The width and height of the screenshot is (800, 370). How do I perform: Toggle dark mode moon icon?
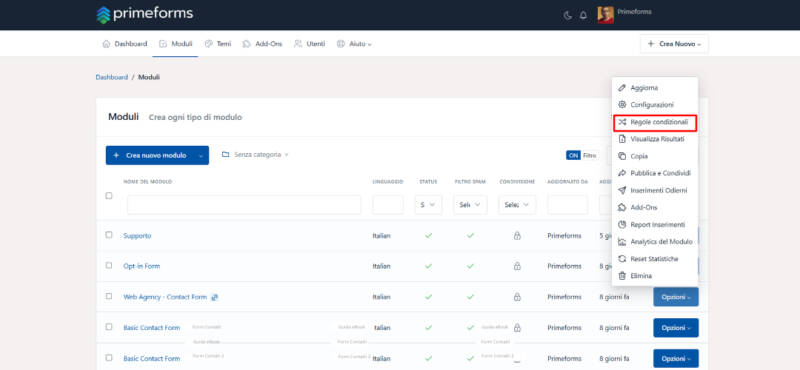pos(568,15)
